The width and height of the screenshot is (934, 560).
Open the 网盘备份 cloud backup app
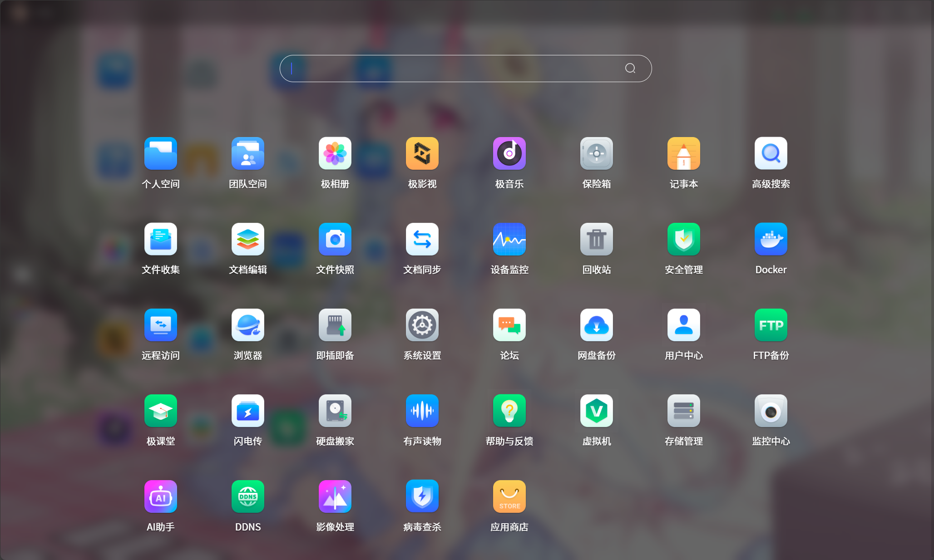596,325
